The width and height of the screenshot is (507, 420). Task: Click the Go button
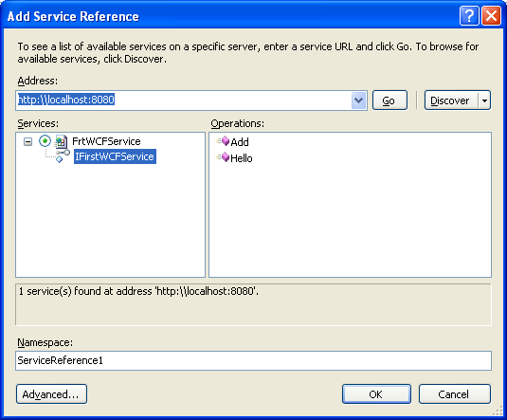(389, 100)
